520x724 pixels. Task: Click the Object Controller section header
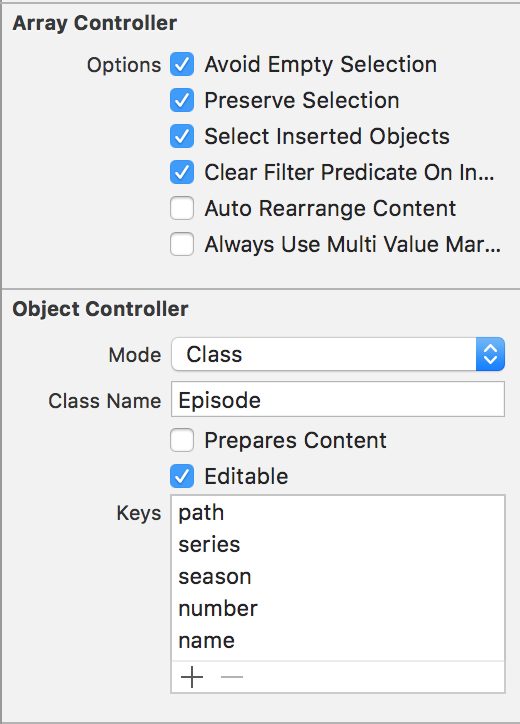pyautogui.click(x=100, y=309)
